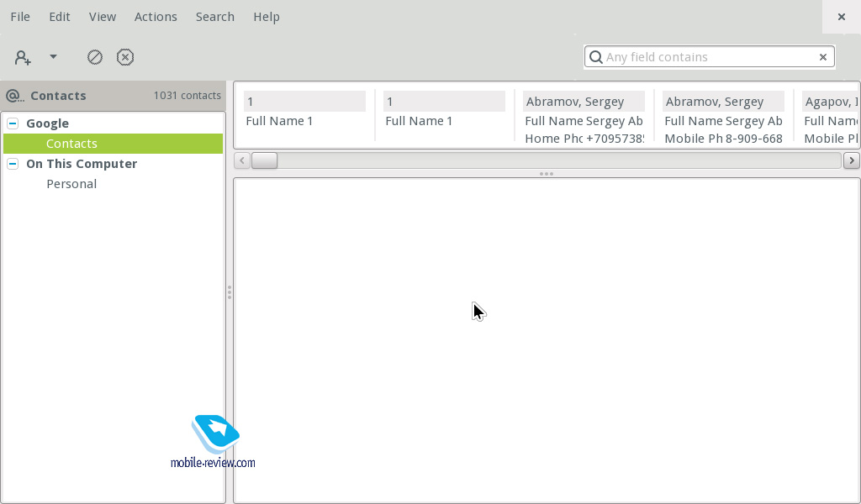The width and height of the screenshot is (861, 504).
Task: Click the Contacts @ header icon
Action: click(14, 96)
